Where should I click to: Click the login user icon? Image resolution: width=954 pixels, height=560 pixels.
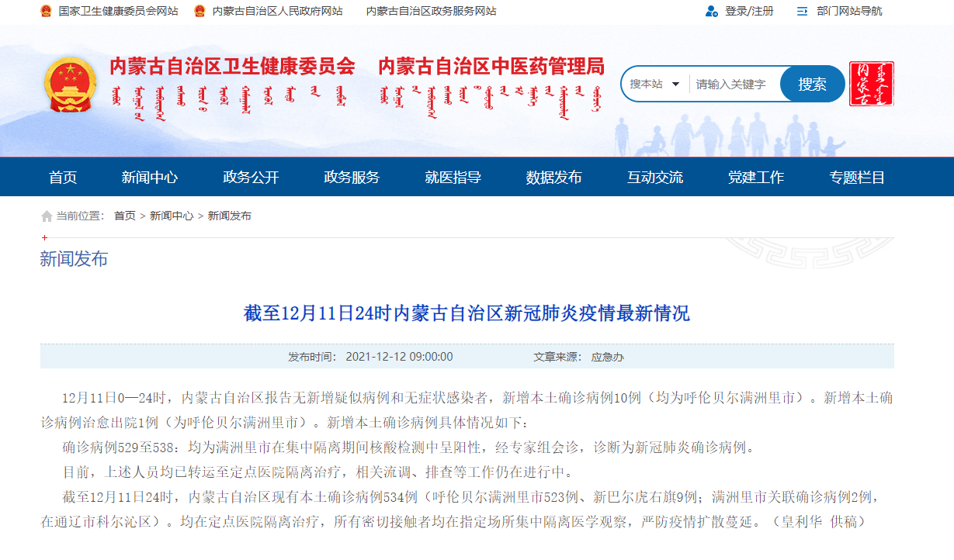[x=711, y=11]
